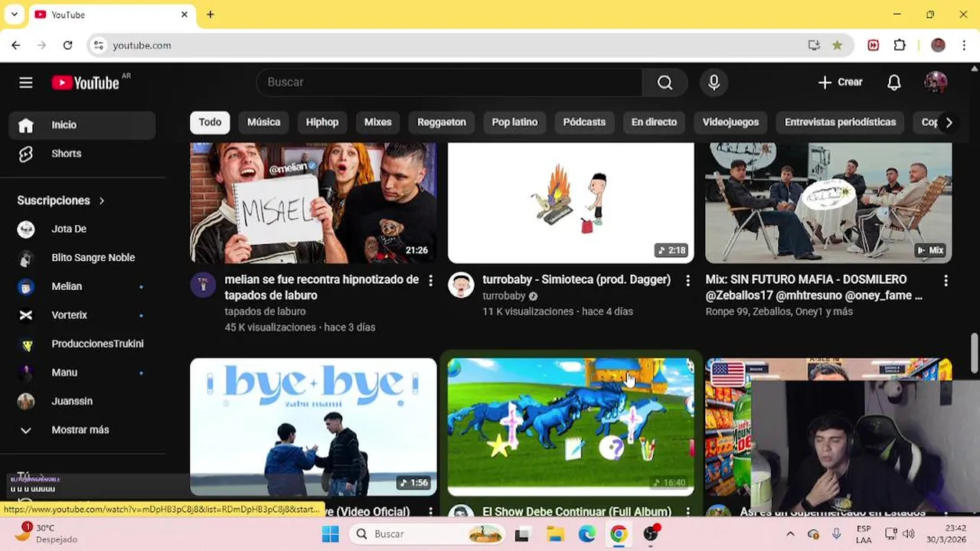Open Manu subscription channel
Viewport: 980px width, 551px height.
pos(82,373)
